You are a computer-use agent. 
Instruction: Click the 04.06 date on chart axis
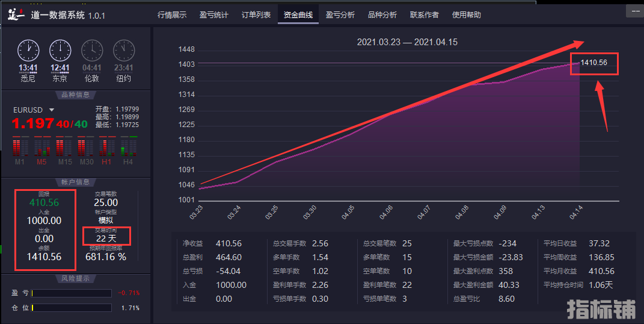pyautogui.click(x=386, y=212)
